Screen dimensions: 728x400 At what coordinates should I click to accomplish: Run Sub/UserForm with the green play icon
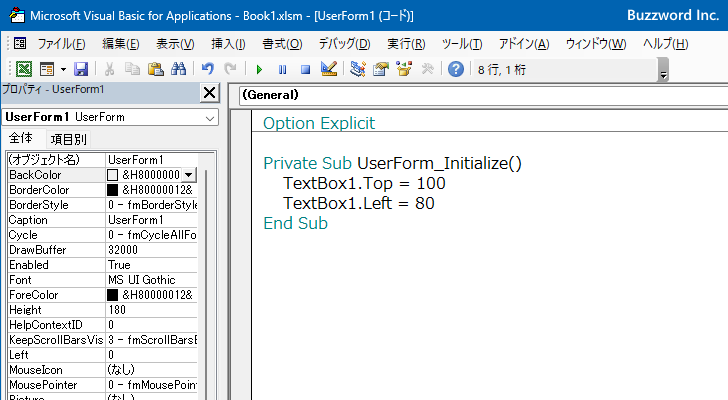tap(259, 70)
